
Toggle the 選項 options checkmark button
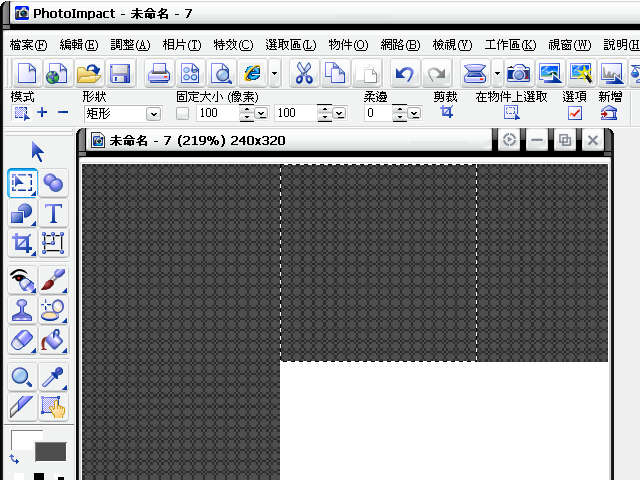575,113
